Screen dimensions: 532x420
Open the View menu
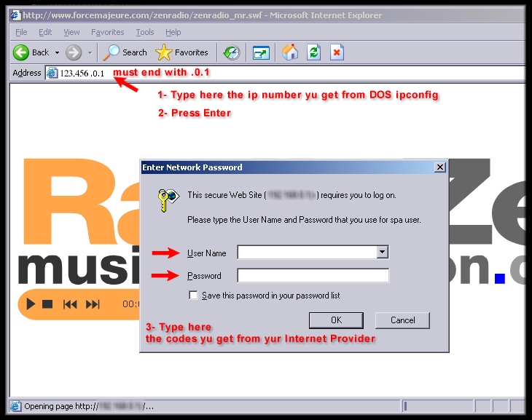(x=71, y=32)
